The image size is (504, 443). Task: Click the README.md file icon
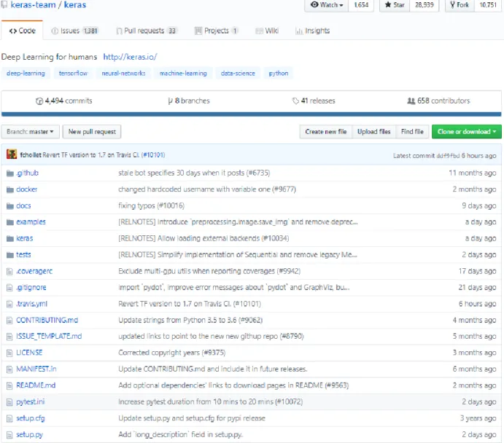tap(9, 385)
